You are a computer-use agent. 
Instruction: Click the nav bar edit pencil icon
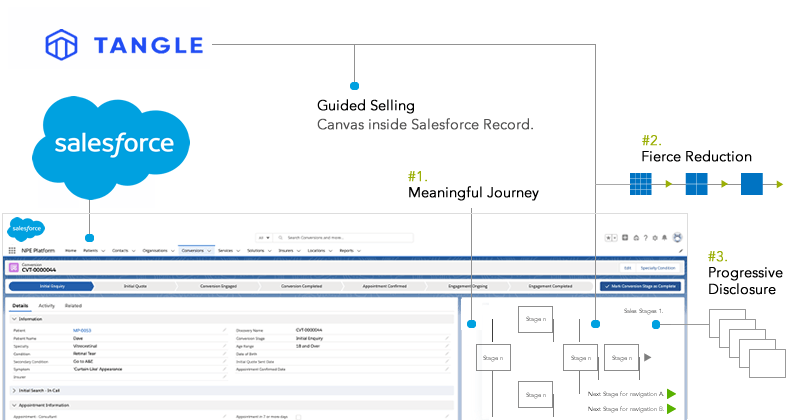point(681,251)
